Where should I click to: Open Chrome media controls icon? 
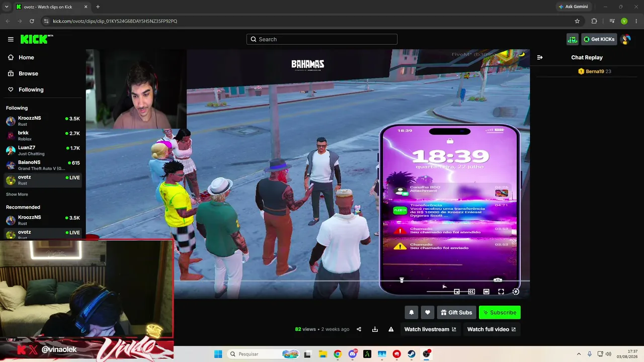[x=612, y=21]
